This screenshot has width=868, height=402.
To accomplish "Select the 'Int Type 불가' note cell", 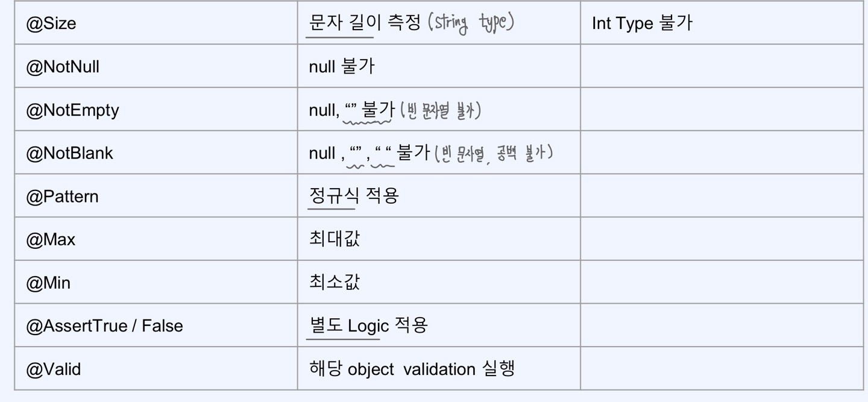I will point(722,23).
